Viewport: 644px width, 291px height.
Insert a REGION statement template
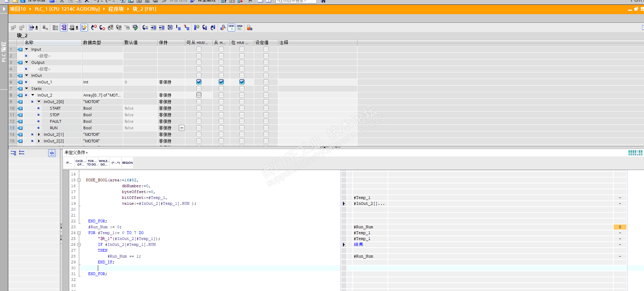pos(127,163)
